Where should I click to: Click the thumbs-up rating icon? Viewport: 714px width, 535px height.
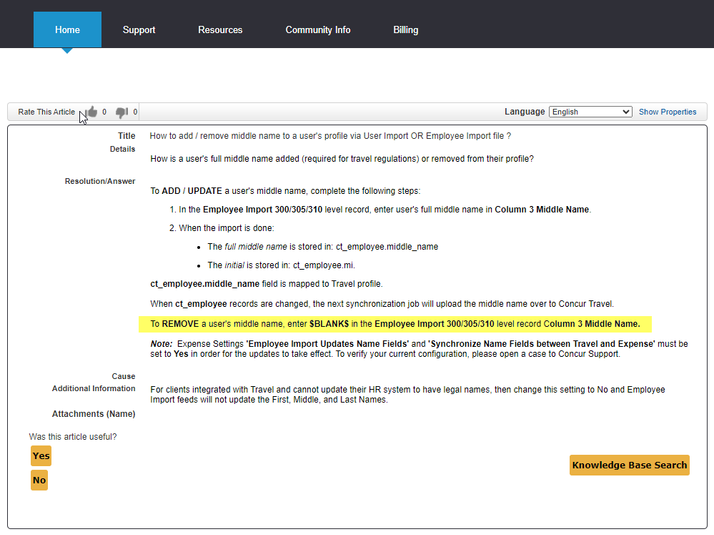[x=92, y=112]
